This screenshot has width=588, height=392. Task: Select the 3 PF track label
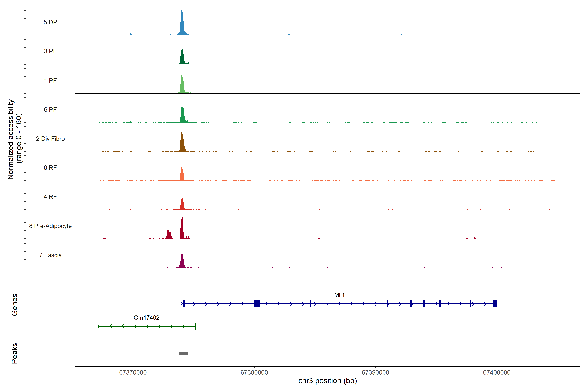(x=50, y=51)
